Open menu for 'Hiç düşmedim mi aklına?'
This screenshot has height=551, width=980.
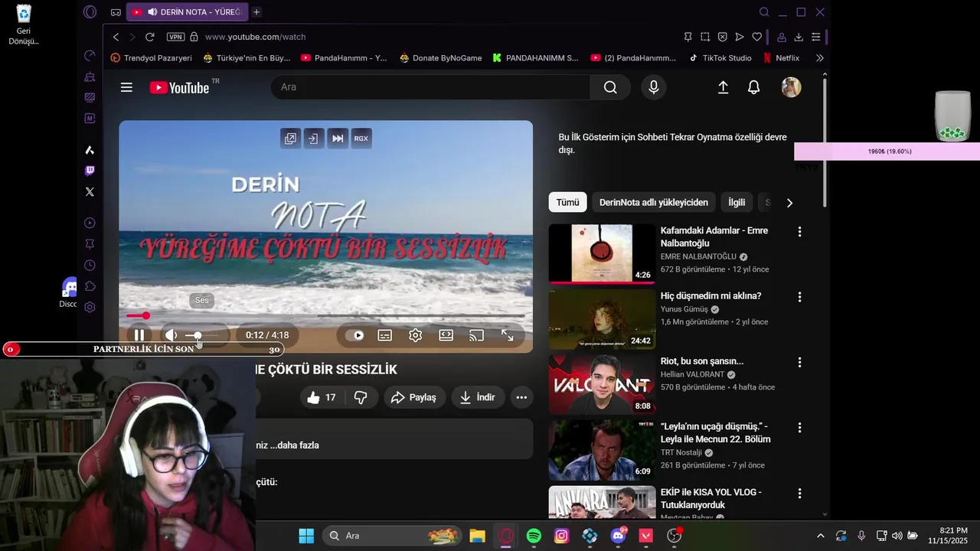tap(799, 296)
